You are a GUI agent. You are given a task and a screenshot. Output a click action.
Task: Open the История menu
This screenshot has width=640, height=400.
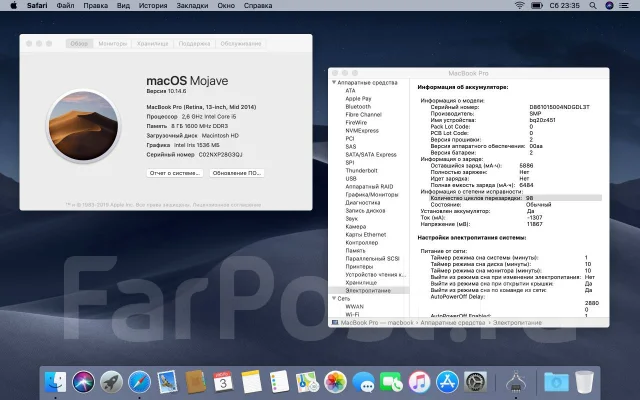click(x=153, y=6)
